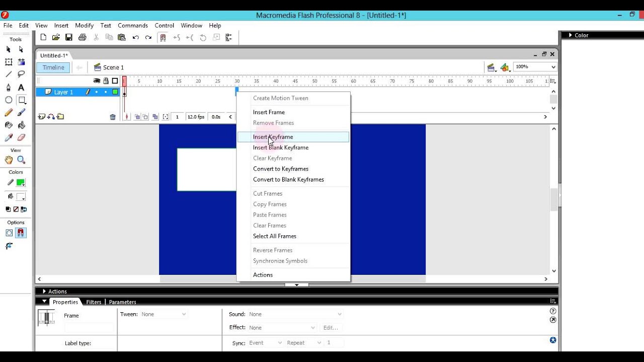
Task: Toggle show all layers as outlines
Action: pos(115,80)
